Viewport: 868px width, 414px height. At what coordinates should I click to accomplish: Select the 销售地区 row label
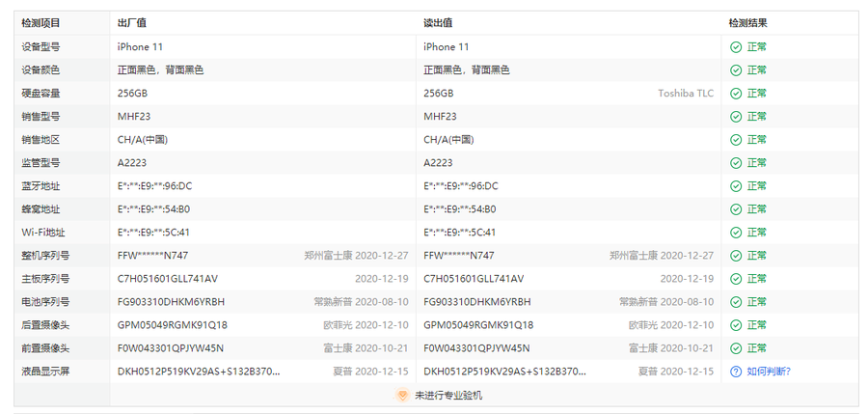pyautogui.click(x=41, y=140)
